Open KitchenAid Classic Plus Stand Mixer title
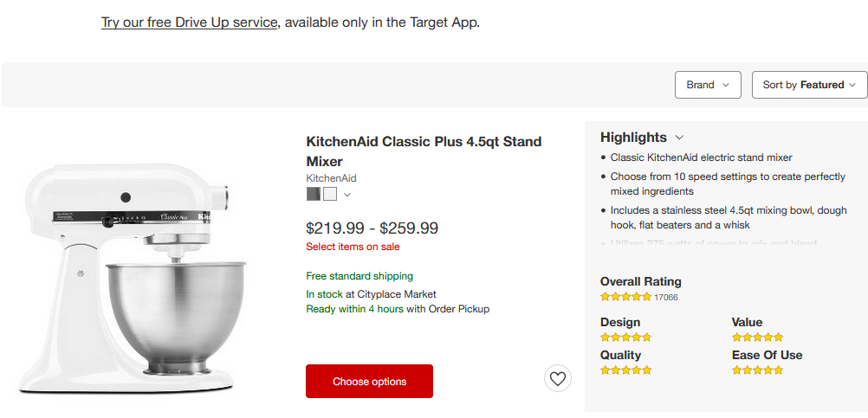868x418 pixels. (424, 151)
